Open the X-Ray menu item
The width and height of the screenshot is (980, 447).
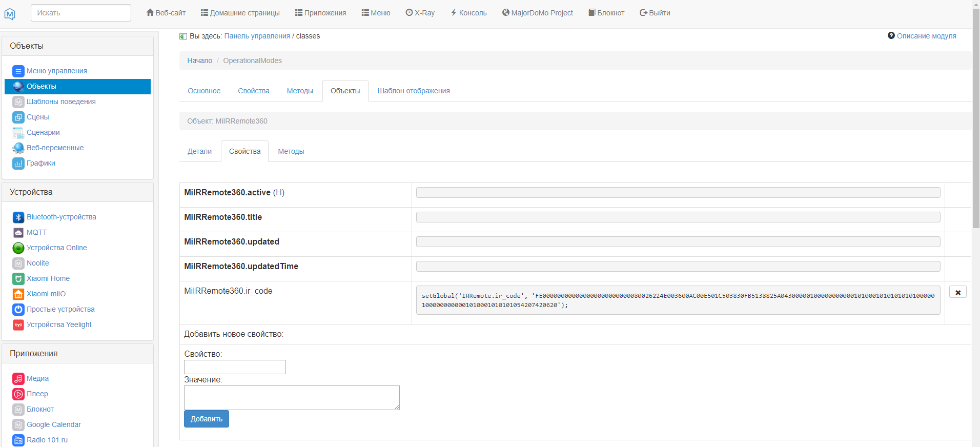coord(420,13)
